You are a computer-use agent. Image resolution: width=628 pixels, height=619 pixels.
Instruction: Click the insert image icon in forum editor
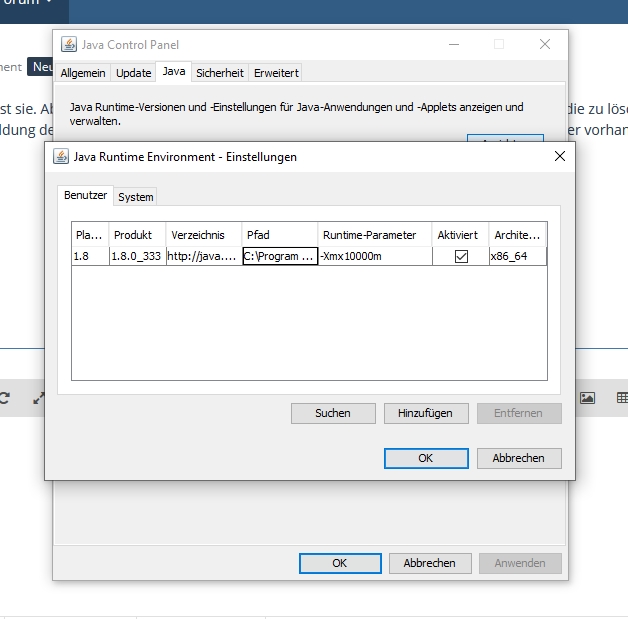(588, 398)
